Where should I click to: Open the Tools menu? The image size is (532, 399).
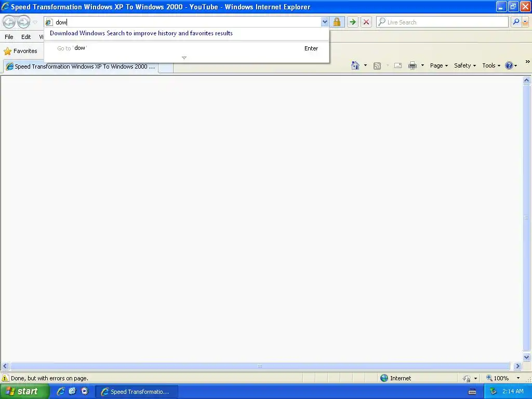491,65
